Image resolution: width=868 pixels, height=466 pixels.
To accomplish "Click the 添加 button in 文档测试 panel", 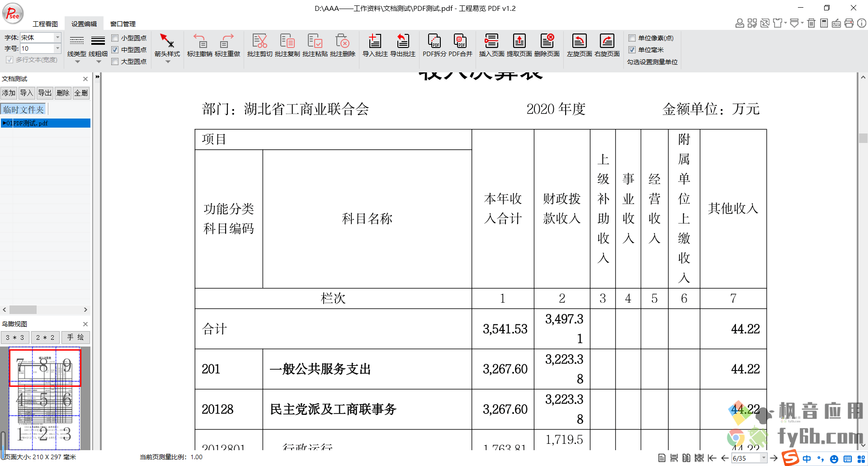I will tap(9, 93).
